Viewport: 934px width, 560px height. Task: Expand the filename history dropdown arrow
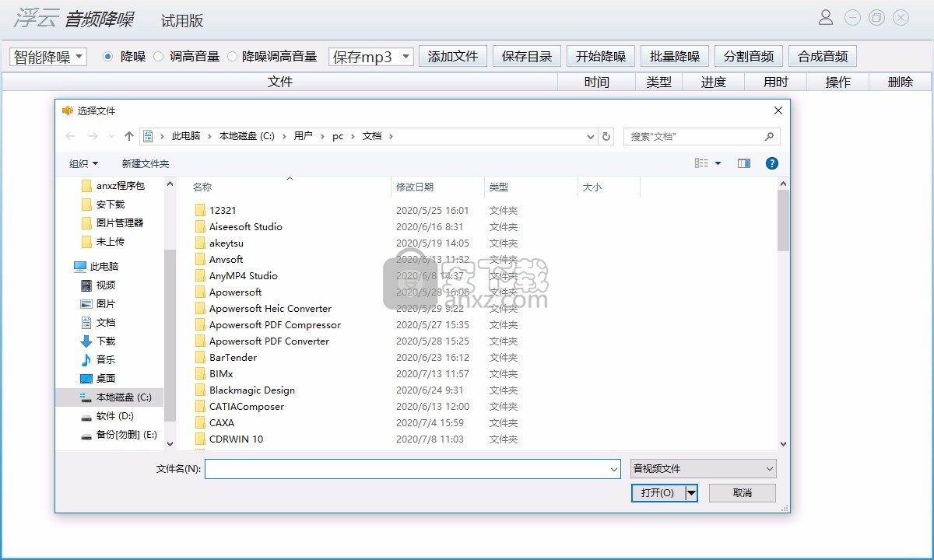click(x=613, y=469)
